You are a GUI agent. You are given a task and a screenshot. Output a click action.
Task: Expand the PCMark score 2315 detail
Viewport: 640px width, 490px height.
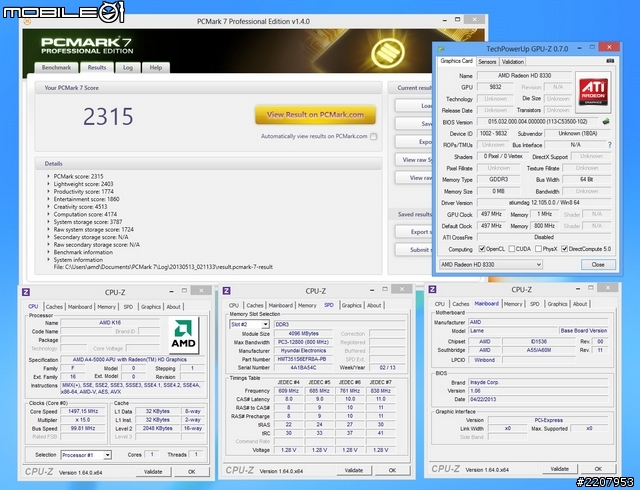coord(49,176)
